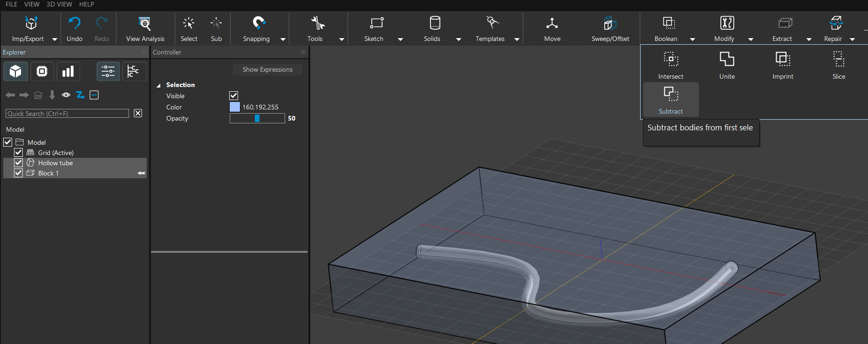Click the Undo button
The image size is (868, 344).
(75, 23)
